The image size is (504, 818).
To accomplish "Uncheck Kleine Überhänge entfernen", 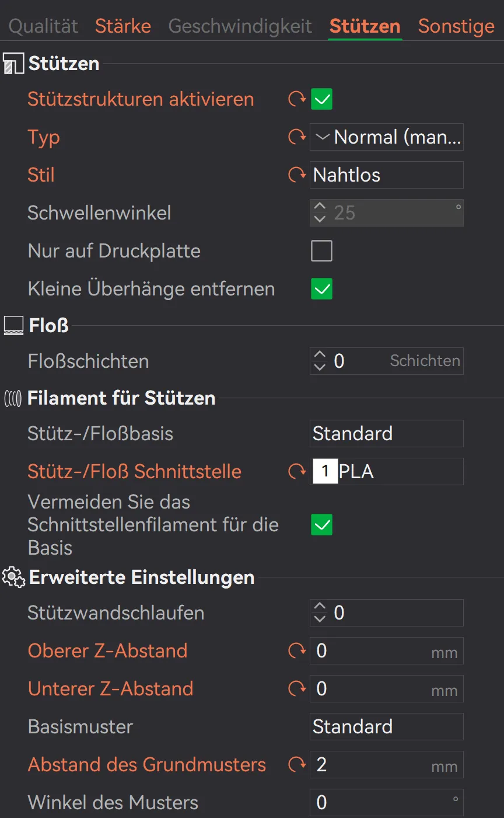I will pos(321,288).
